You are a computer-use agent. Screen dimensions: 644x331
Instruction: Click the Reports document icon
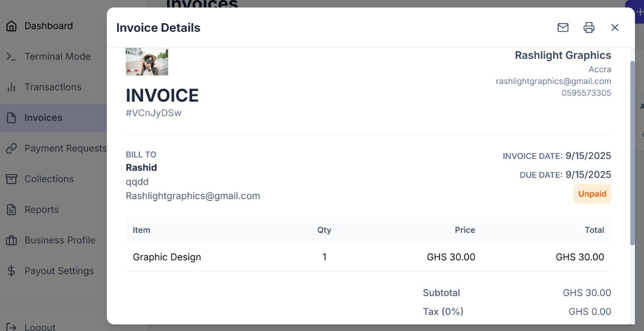pos(11,210)
